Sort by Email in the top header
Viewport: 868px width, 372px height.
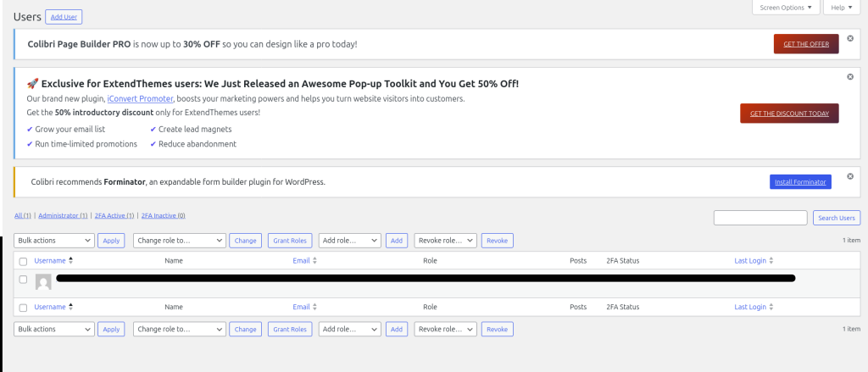click(302, 261)
